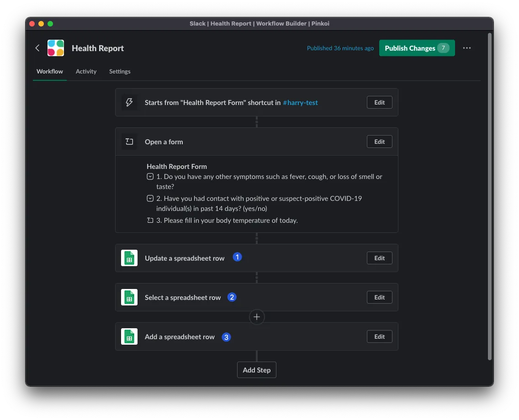Open the three-dot more options menu
The width and height of the screenshot is (519, 420).
[466, 48]
